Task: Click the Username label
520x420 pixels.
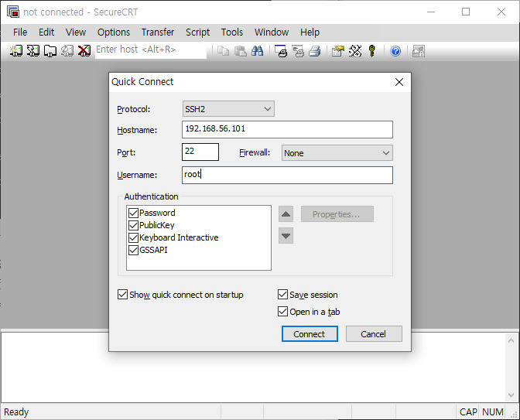Action: [137, 175]
